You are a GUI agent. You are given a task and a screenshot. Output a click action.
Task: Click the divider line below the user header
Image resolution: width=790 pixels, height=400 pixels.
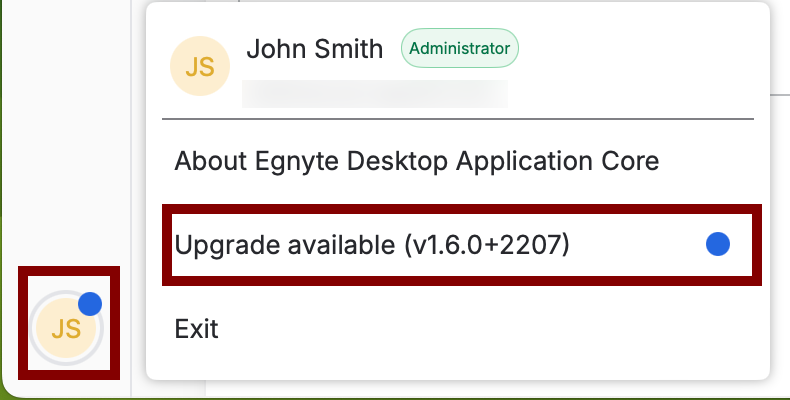458,119
